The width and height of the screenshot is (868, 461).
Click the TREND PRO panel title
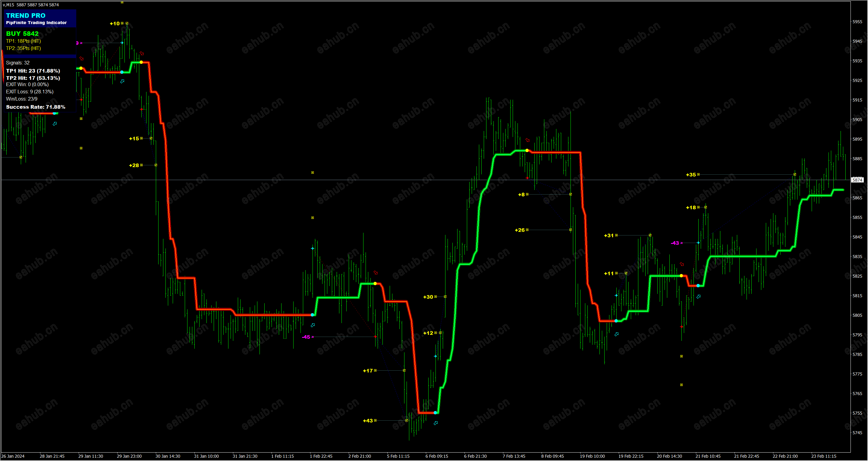pyautogui.click(x=26, y=15)
